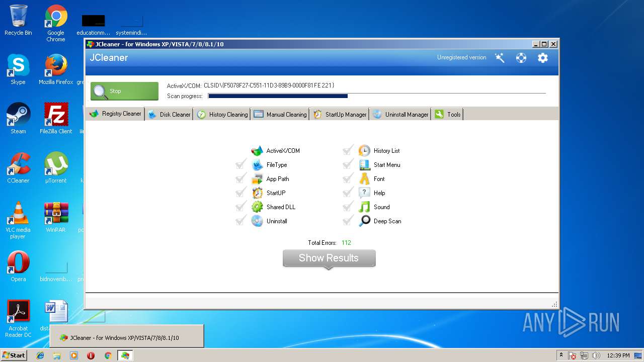Open Recycle Bin on desktop
The width and height of the screenshot is (644, 362).
(18, 20)
